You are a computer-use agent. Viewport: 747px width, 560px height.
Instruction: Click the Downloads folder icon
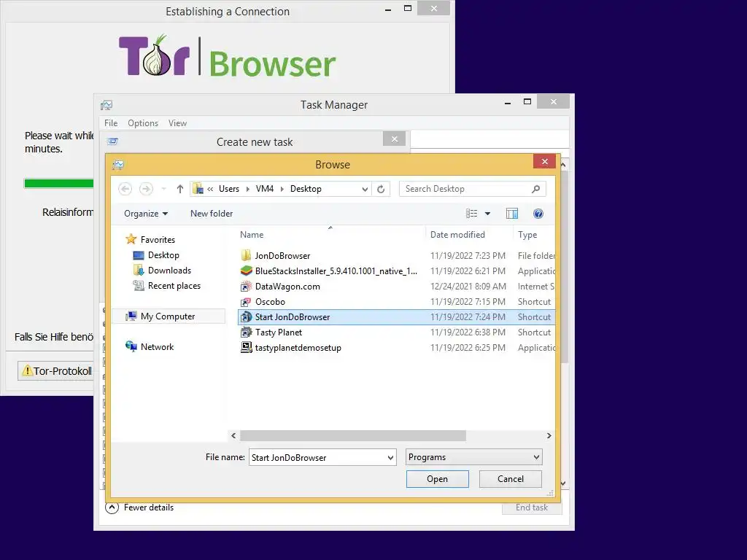[138, 271]
